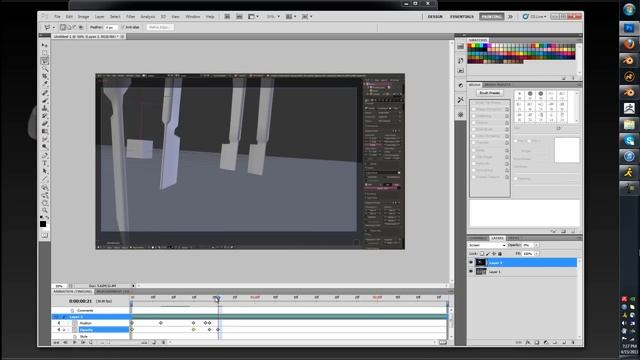Hide Layer 1 using its eye icon in Layers panel
The width and height of the screenshot is (640, 360).
tap(471, 271)
